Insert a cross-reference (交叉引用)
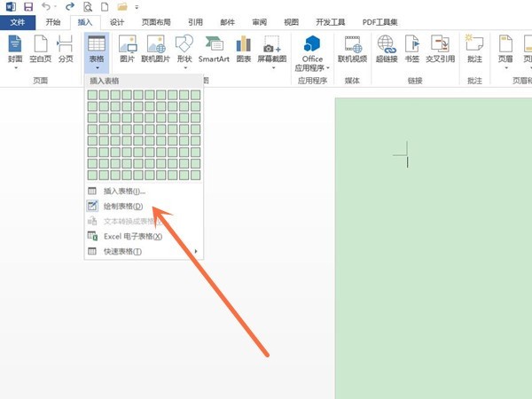This screenshot has width=532, height=399. [440, 49]
